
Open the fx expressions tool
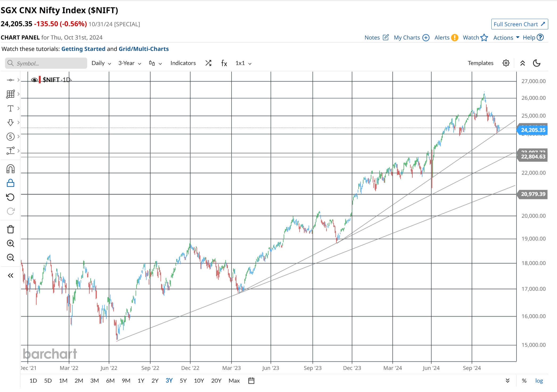[224, 63]
